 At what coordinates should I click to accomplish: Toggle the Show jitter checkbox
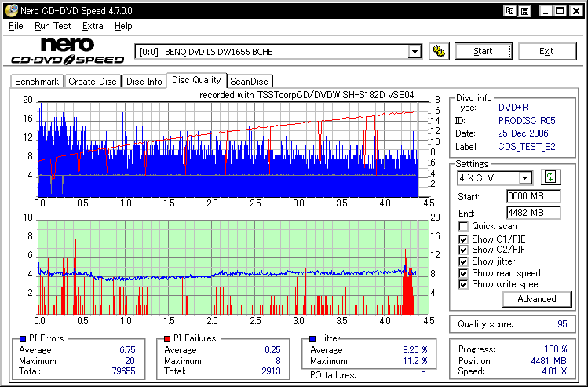tap(463, 261)
